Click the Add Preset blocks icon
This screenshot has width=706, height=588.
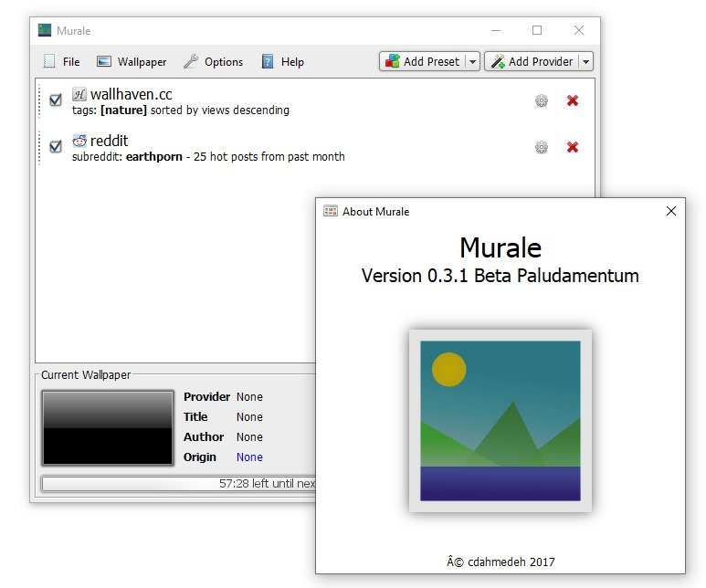(x=393, y=61)
